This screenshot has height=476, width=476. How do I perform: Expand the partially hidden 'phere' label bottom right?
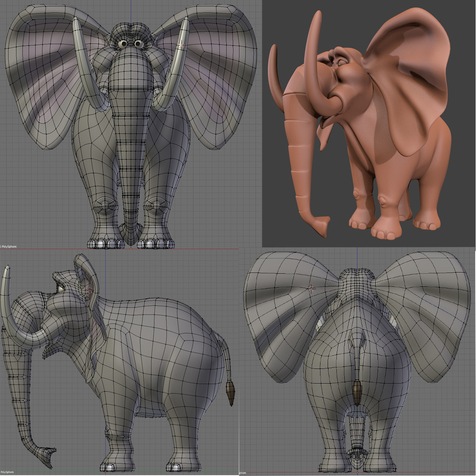243,473
